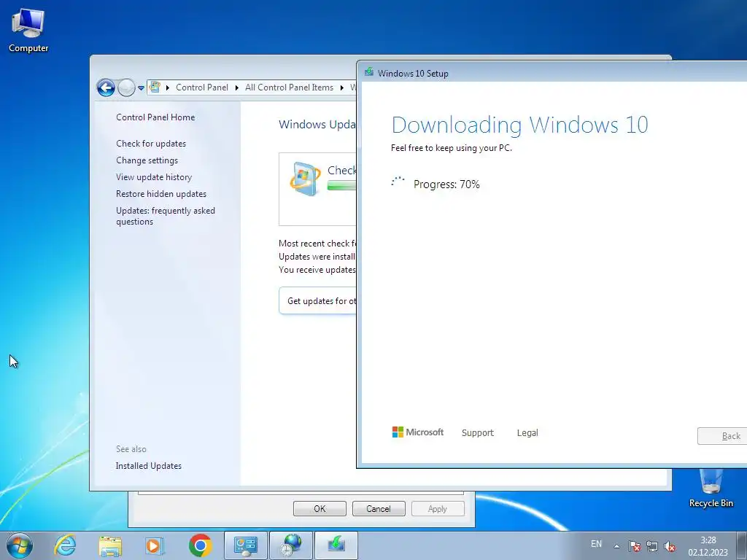This screenshot has height=560, width=747.
Task: Switch to Windows 10 Setup taskbar button
Action: tap(336, 545)
